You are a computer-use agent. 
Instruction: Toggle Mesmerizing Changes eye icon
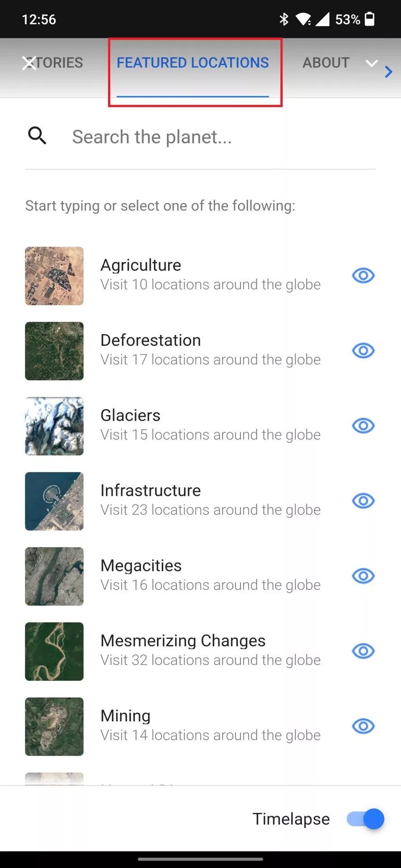coord(363,651)
